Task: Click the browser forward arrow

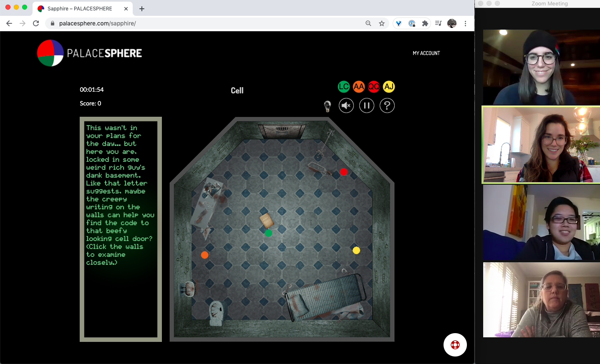Action: (x=23, y=23)
